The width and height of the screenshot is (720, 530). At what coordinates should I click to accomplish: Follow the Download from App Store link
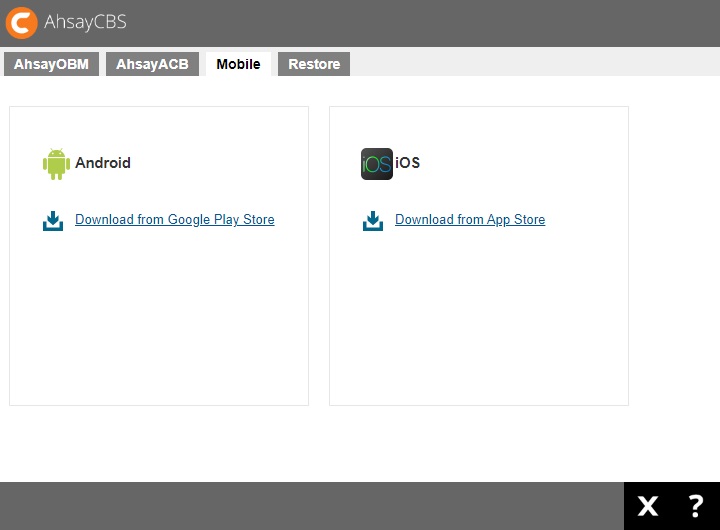[x=470, y=220]
